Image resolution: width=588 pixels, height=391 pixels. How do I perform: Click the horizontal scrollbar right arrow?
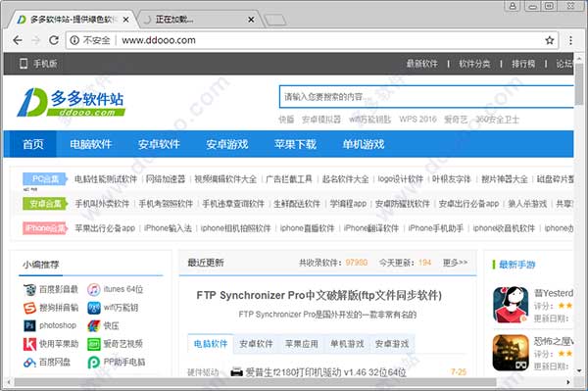click(567, 382)
